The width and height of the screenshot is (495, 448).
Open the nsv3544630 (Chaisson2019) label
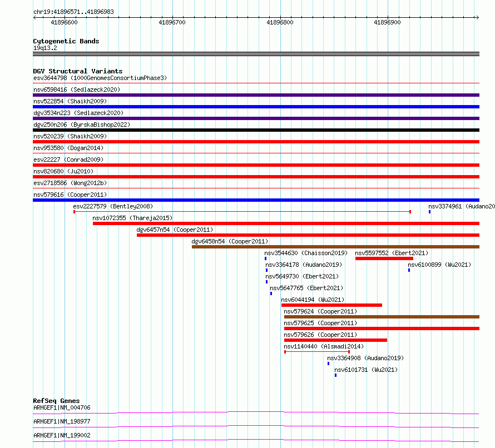[306, 253]
